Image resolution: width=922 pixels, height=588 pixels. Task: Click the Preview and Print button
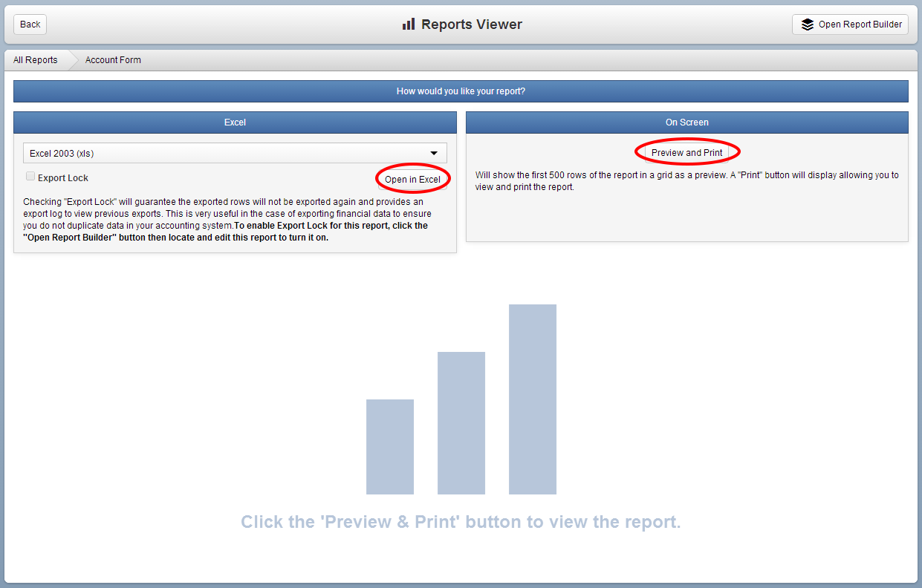[x=686, y=151]
